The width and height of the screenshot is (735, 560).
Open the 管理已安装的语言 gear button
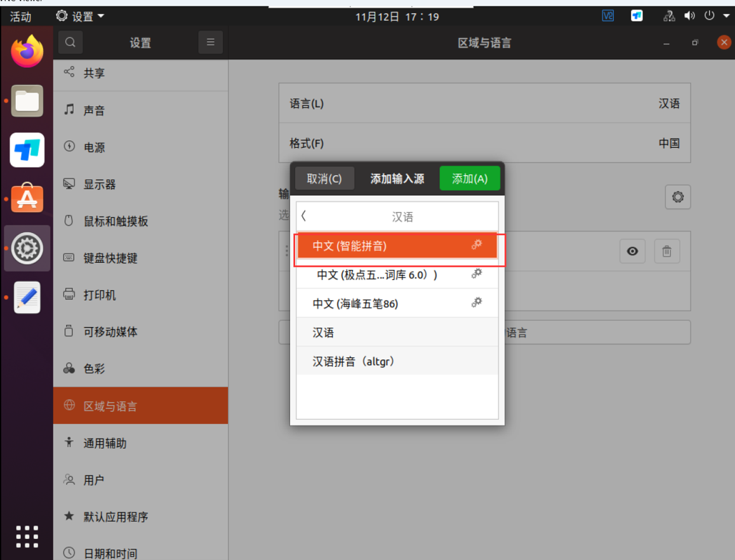677,197
